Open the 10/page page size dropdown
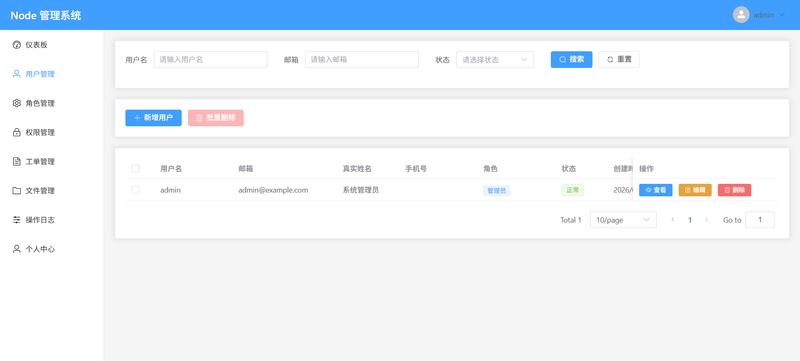 click(x=623, y=220)
